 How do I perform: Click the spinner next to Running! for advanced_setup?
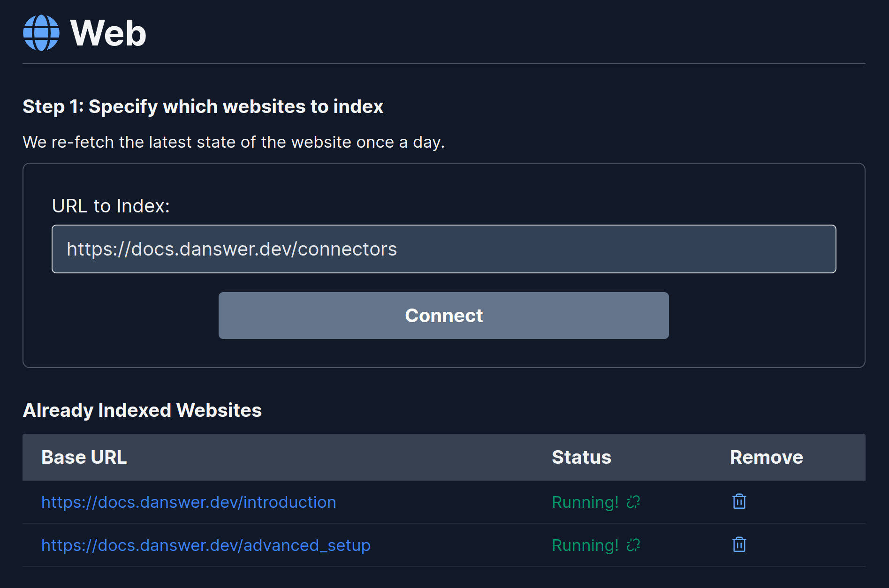633,545
